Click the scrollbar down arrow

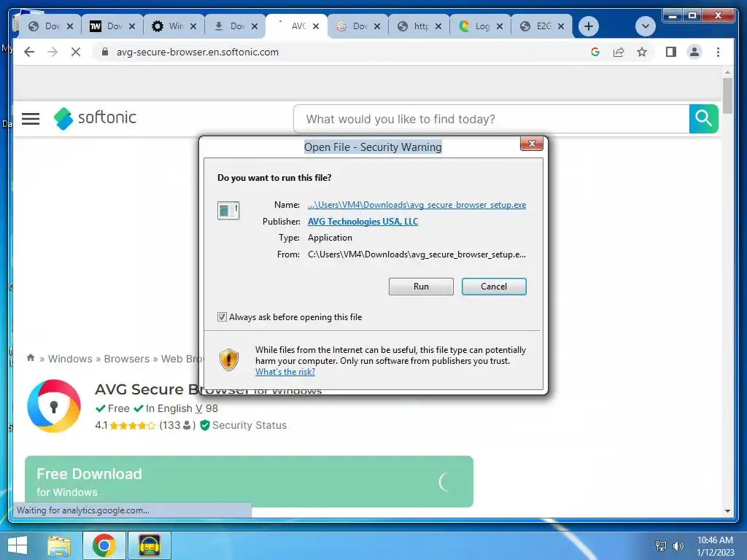click(x=727, y=511)
